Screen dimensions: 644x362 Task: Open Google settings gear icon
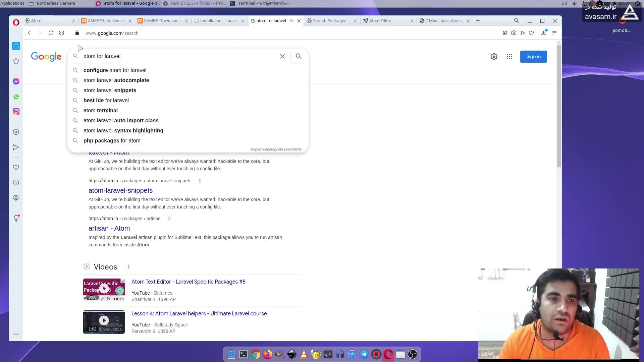[x=494, y=57]
